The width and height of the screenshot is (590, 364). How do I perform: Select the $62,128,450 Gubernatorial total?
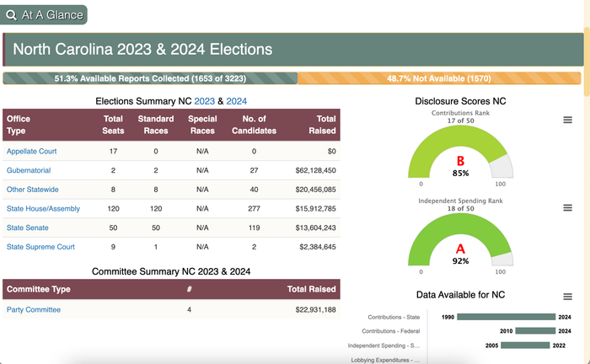316,170
